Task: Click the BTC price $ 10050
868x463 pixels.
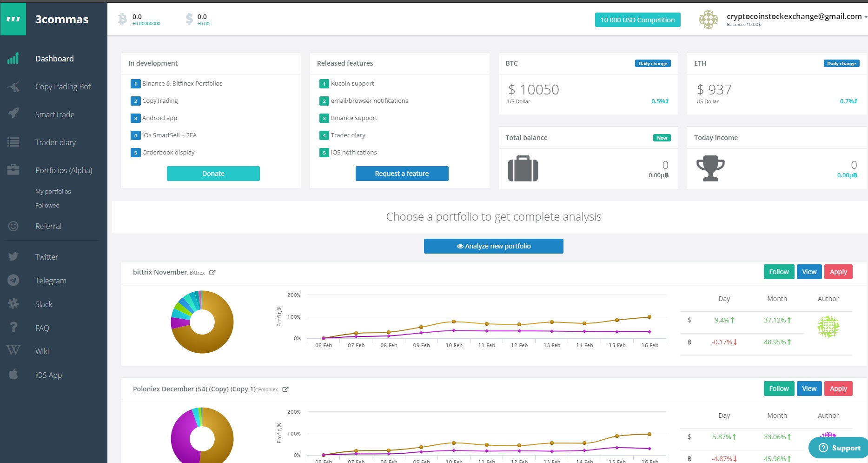Action: click(x=534, y=89)
